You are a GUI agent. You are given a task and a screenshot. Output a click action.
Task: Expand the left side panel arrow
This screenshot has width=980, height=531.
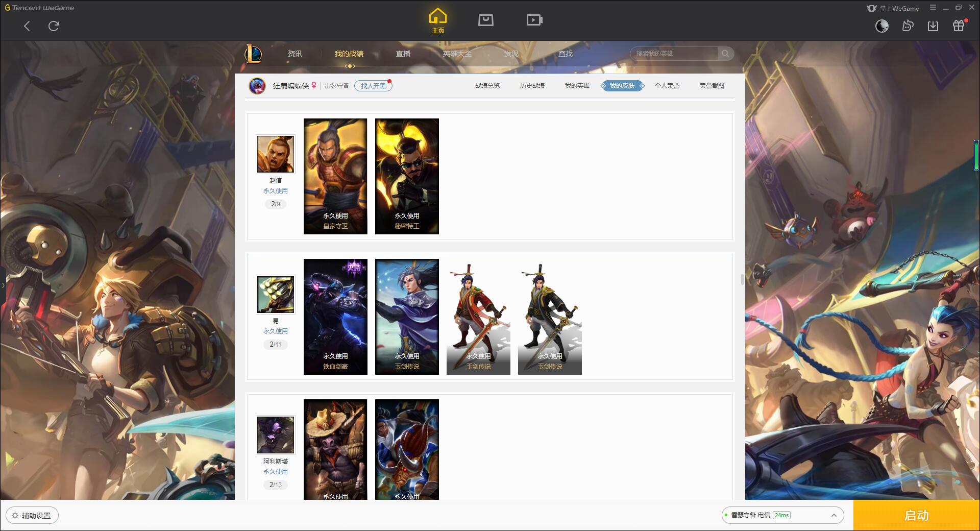[x=3, y=285]
